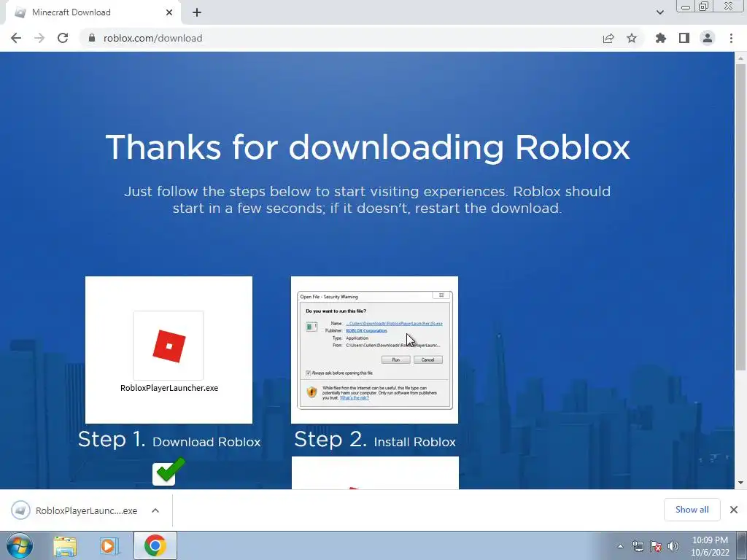
Task: Launch Windows Media Player from the taskbar
Action: (109, 546)
